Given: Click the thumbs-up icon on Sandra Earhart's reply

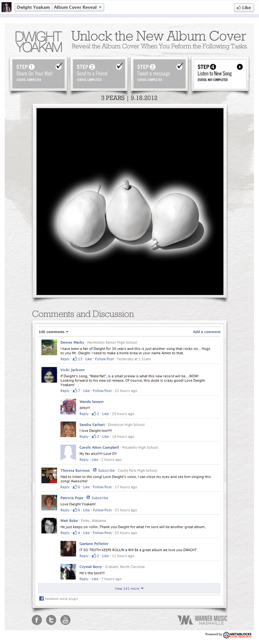Looking at the screenshot, I should pyautogui.click(x=94, y=436).
